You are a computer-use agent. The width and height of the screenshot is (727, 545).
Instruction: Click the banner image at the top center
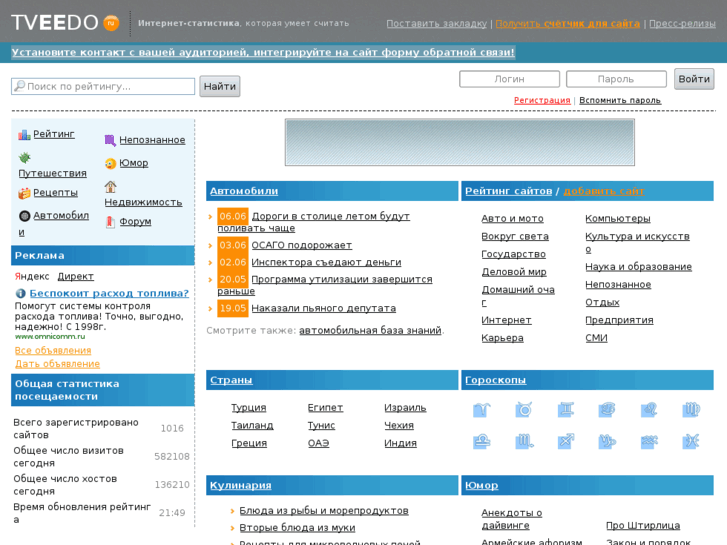[x=459, y=142]
